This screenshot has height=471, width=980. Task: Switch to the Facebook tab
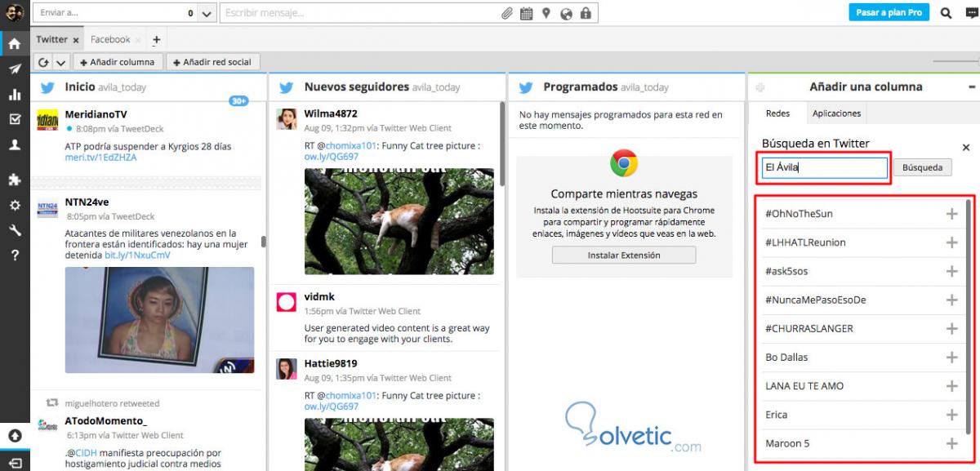pos(110,39)
